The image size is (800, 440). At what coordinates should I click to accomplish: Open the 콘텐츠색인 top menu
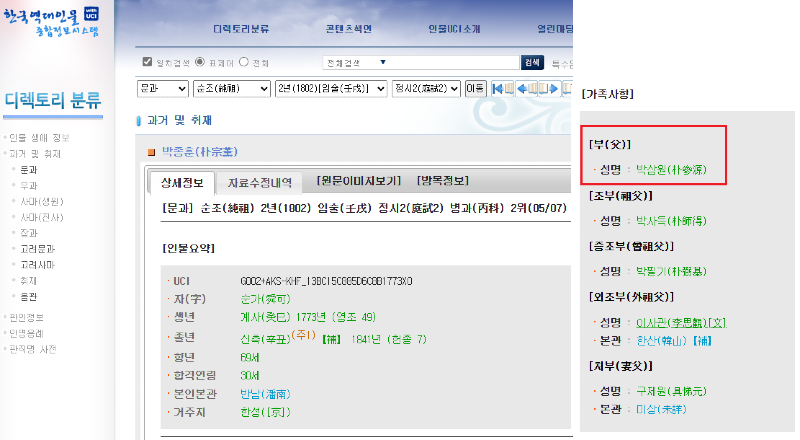[x=348, y=29]
